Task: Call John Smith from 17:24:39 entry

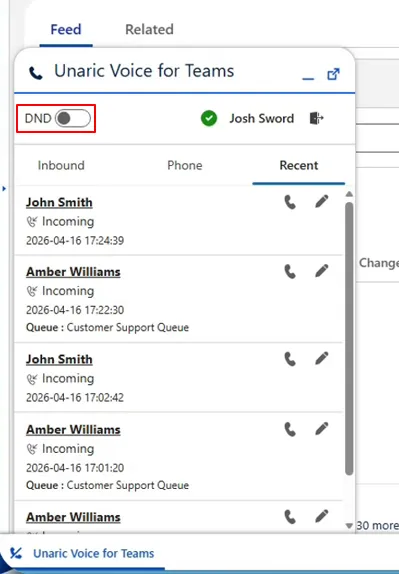Action: (290, 202)
